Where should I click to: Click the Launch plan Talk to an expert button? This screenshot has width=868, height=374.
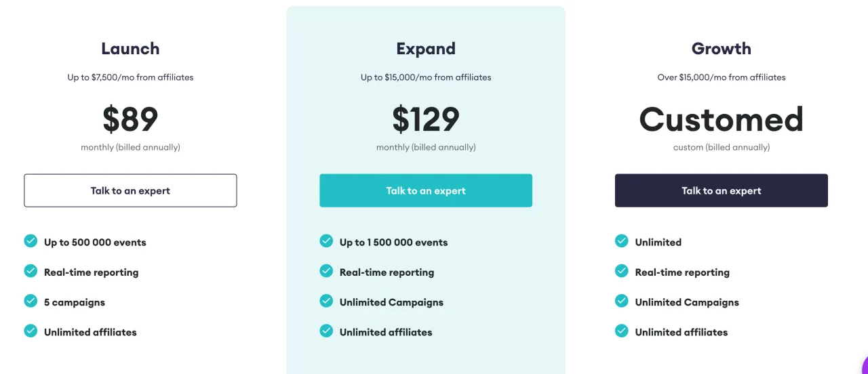tap(130, 190)
